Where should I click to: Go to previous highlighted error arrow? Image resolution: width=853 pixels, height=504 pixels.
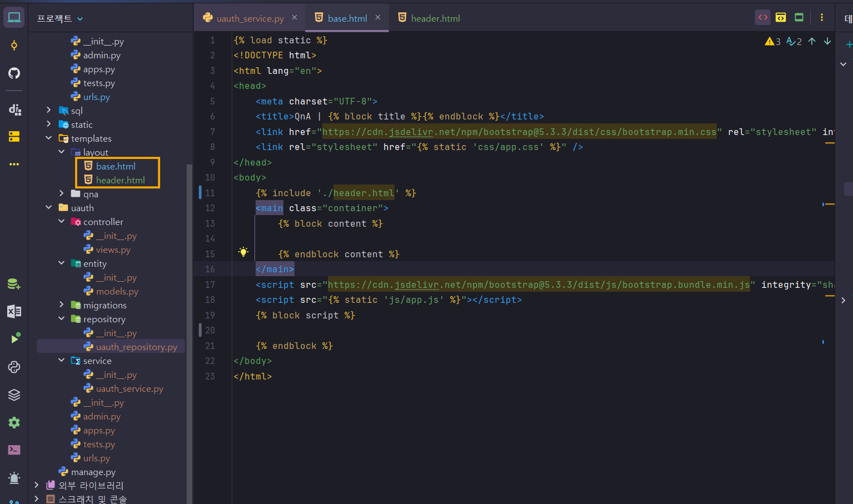812,41
